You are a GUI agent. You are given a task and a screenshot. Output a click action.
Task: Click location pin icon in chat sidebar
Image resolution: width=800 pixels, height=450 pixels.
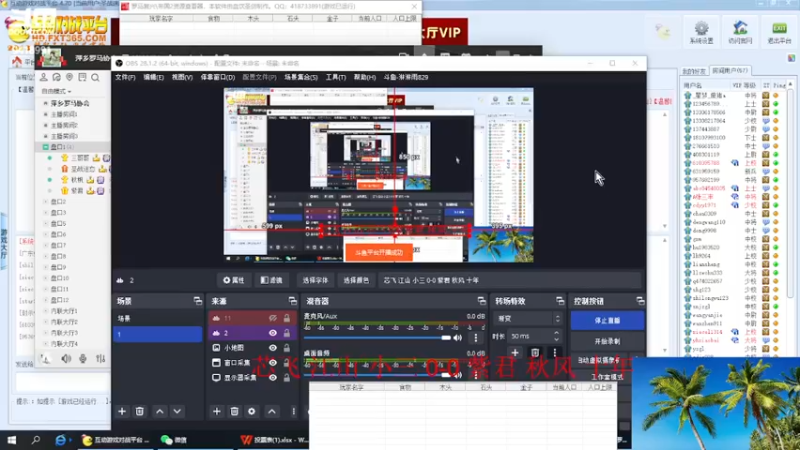pos(69,78)
